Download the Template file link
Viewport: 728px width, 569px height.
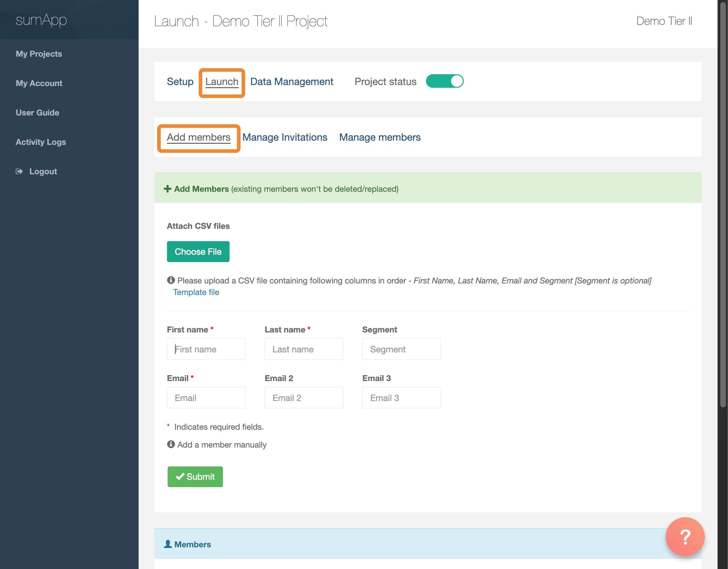point(196,292)
